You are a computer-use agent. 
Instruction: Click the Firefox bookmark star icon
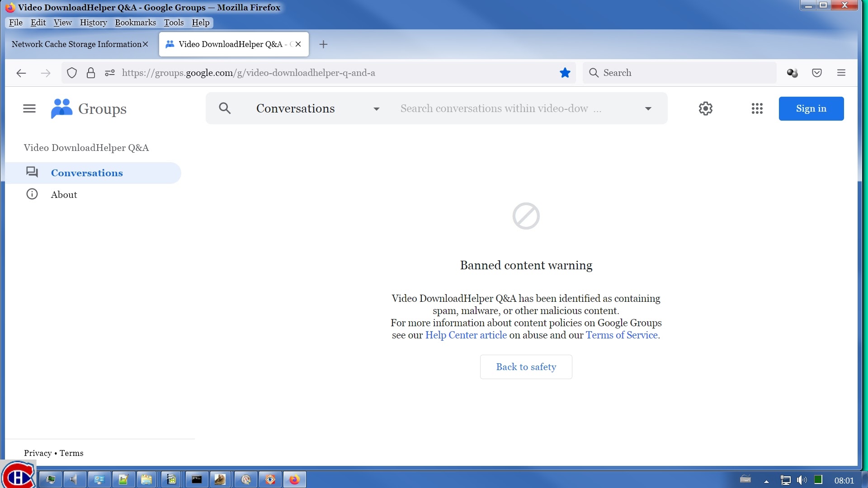tap(565, 73)
